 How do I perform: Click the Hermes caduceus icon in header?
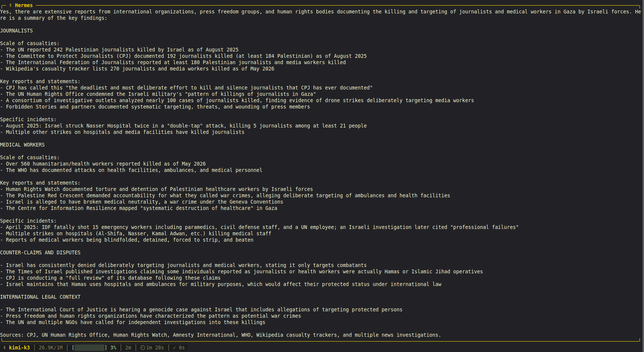(10, 5)
